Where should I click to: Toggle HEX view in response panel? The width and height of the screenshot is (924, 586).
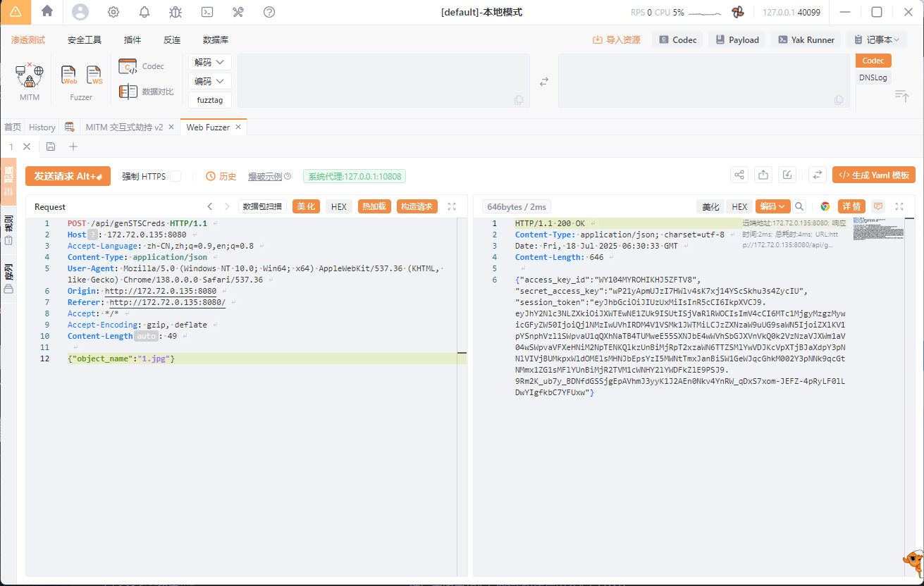[x=739, y=206]
